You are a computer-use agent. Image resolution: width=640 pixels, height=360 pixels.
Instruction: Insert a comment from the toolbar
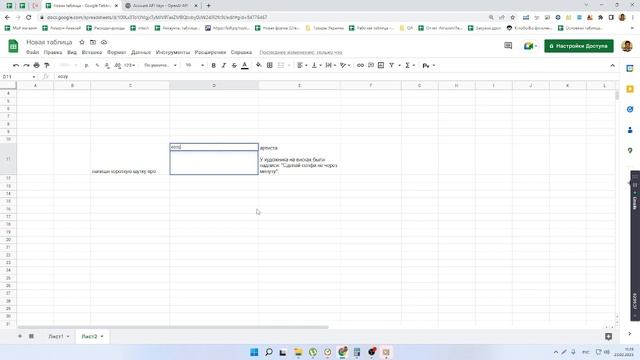point(371,65)
